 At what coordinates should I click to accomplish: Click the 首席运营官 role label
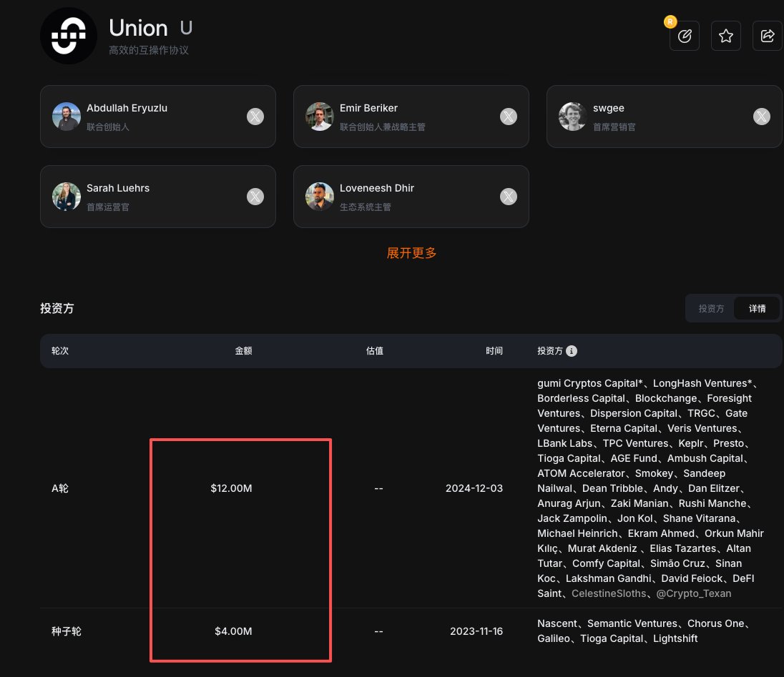pyautogui.click(x=107, y=207)
